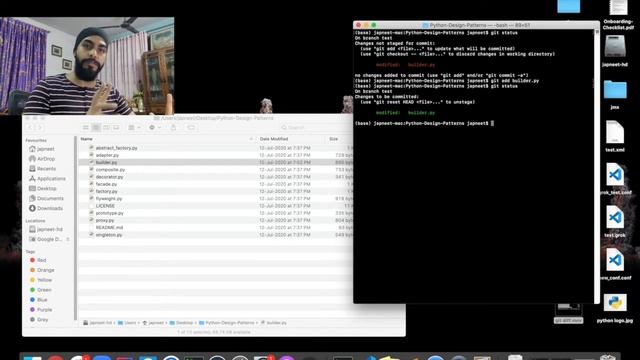Click Users in the Finder path bar
The width and height of the screenshot is (640, 360).
tap(127, 323)
